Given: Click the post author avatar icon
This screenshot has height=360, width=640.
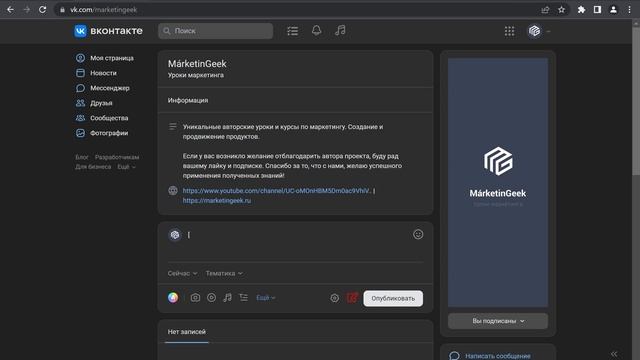Looking at the screenshot, I should [x=175, y=235].
